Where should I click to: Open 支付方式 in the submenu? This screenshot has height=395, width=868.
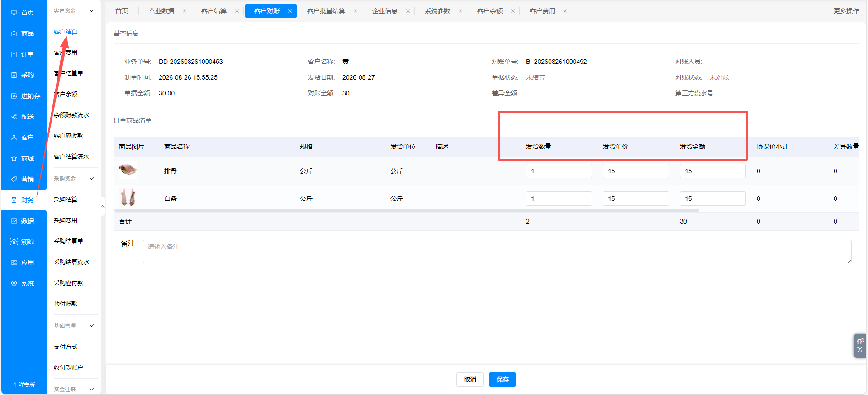tap(66, 347)
